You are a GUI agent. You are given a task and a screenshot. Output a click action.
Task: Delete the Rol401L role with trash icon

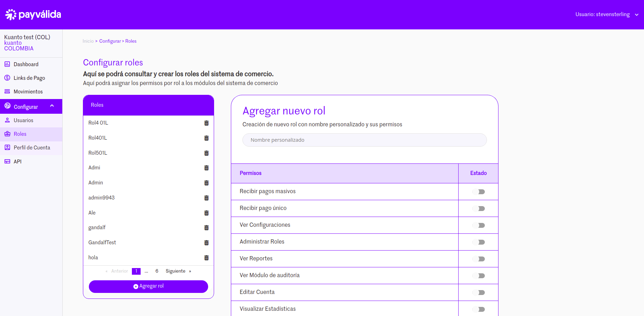point(206,138)
